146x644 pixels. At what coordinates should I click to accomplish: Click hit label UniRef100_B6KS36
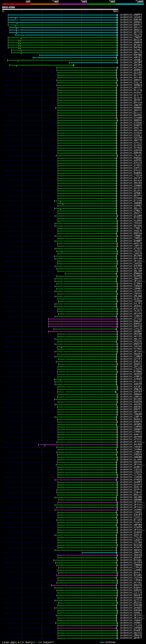(131, 326)
